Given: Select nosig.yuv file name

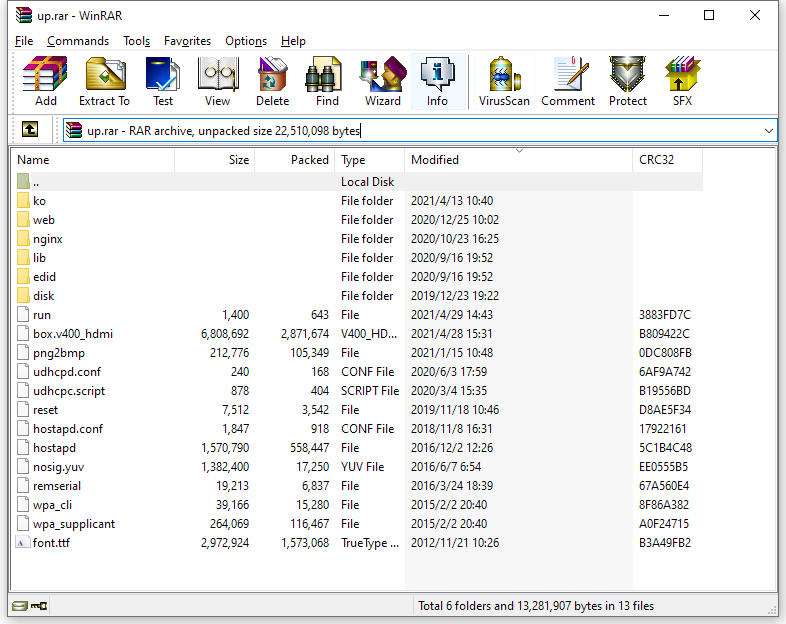Looking at the screenshot, I should point(58,467).
